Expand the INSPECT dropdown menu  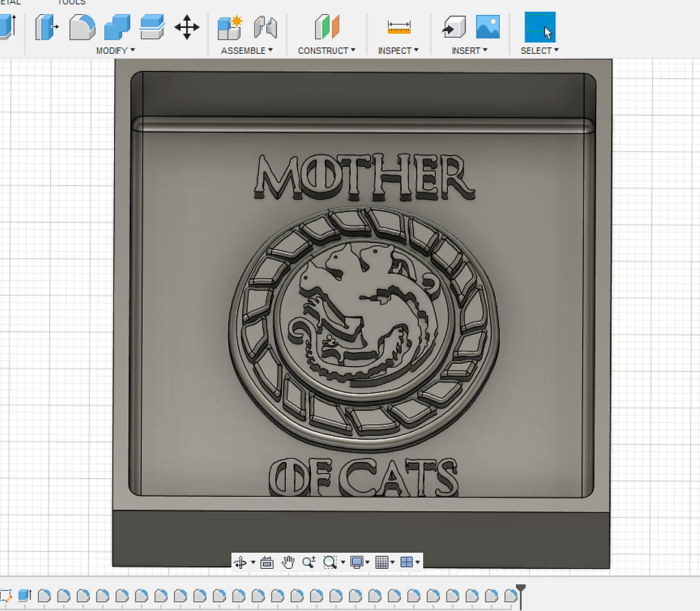(x=399, y=51)
